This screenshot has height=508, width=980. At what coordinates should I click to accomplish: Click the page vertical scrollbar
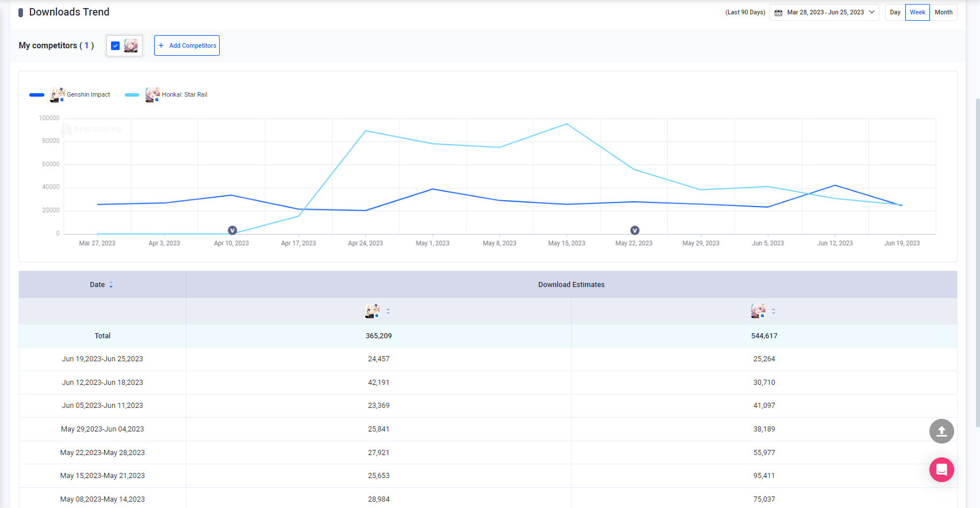click(977, 262)
